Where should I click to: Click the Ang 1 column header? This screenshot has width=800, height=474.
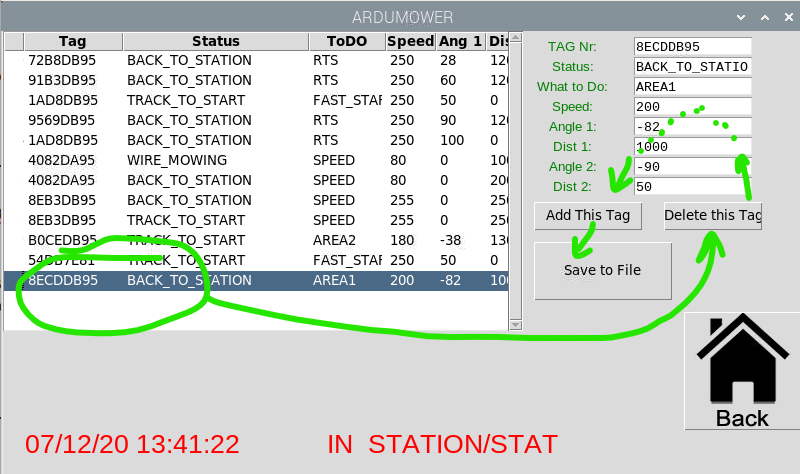pos(461,41)
